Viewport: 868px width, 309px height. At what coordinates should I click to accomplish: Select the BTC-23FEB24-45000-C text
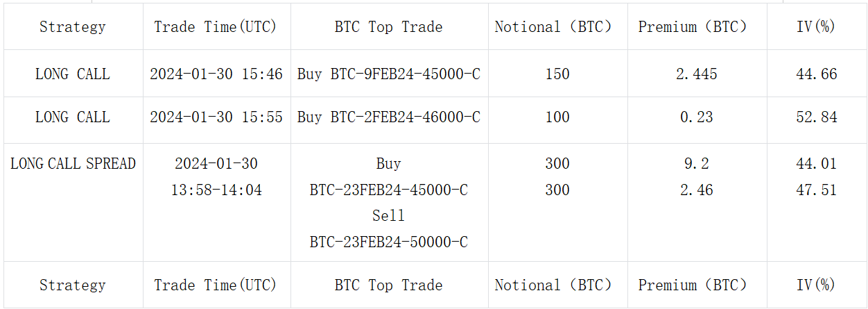point(389,190)
